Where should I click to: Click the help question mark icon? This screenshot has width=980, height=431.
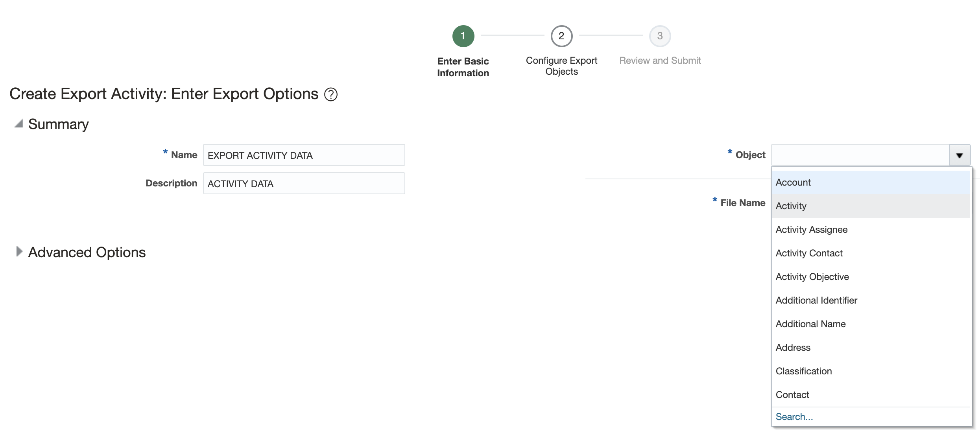tap(330, 94)
